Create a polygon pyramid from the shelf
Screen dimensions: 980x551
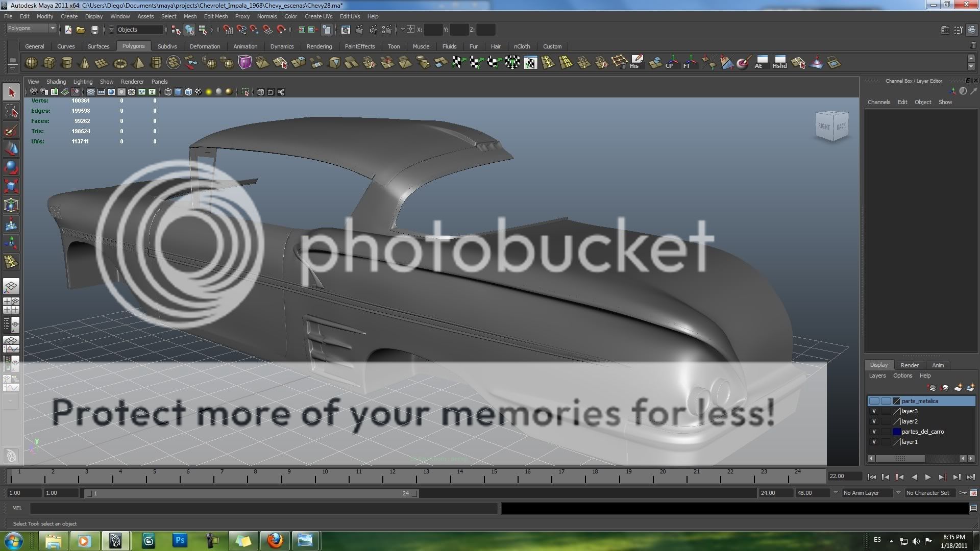tap(138, 63)
